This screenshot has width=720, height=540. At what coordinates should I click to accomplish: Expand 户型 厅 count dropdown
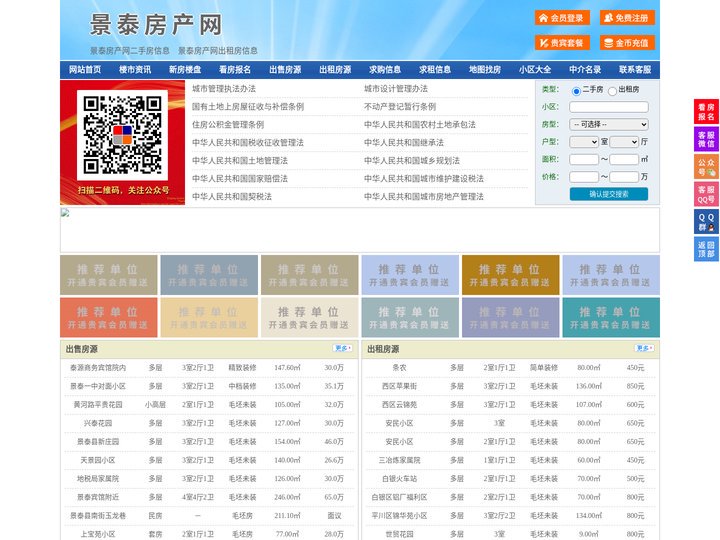click(624, 142)
